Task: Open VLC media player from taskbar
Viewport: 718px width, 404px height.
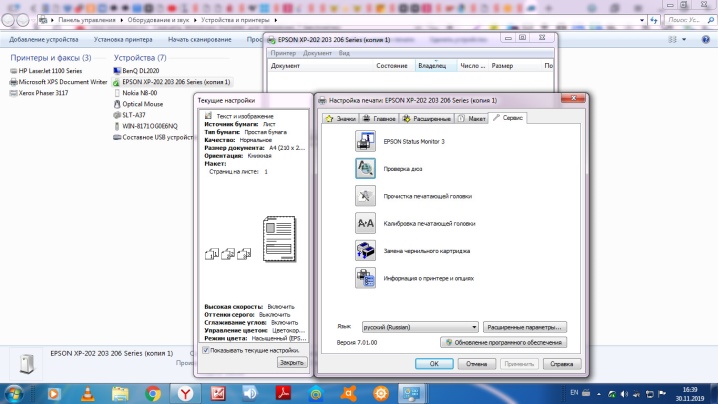Action: [x=87, y=393]
